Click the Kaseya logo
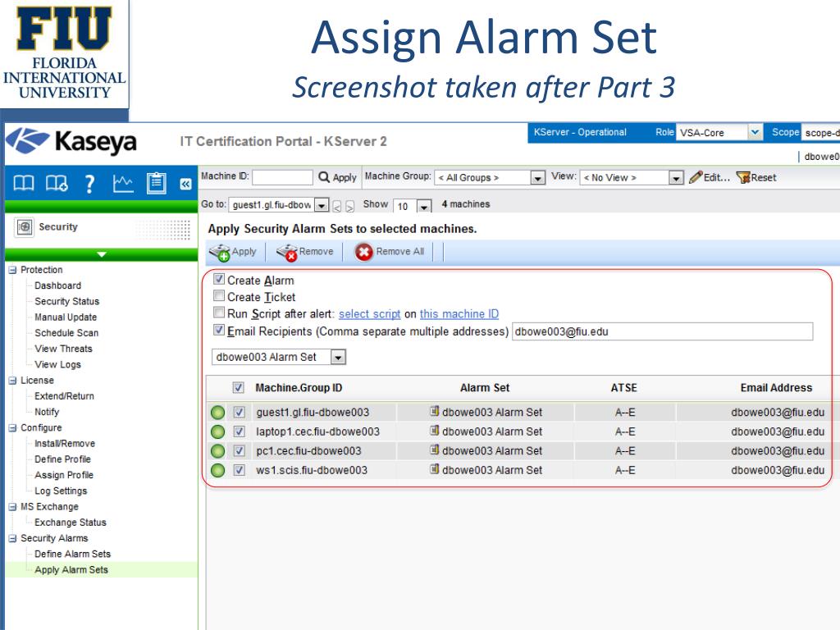The height and width of the screenshot is (630, 840). click(71, 142)
